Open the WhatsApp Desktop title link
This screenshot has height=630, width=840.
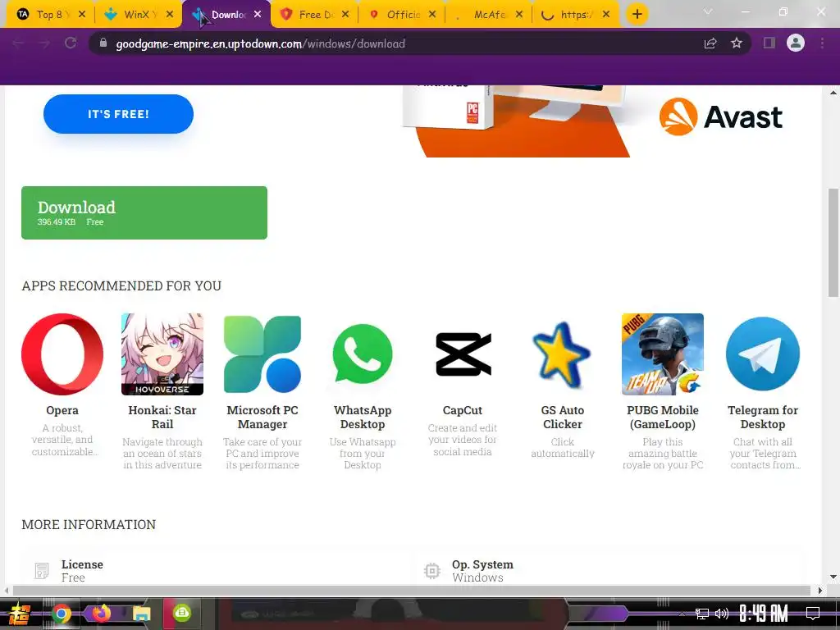coord(363,418)
